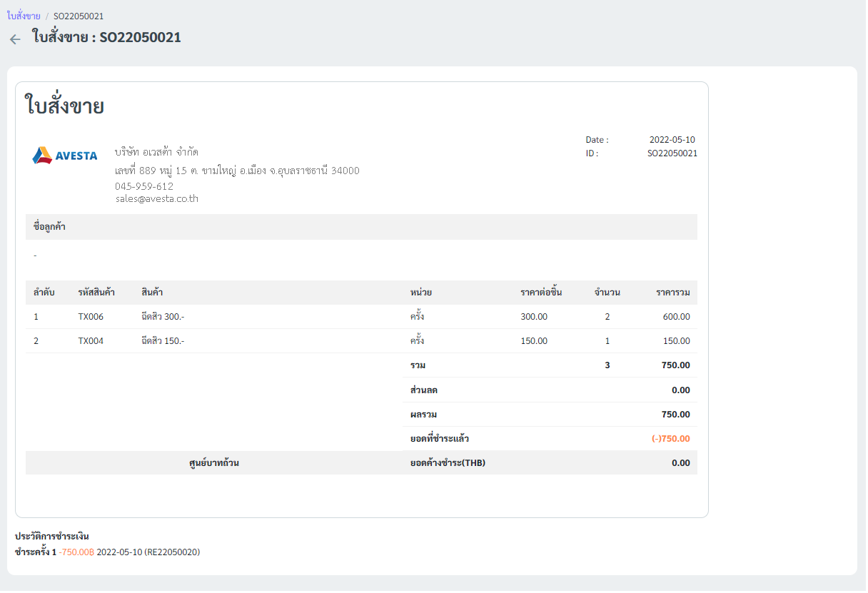Image resolution: width=868 pixels, height=593 pixels.
Task: Click the ฉีดสิว 300.- product name
Action: click(x=163, y=317)
